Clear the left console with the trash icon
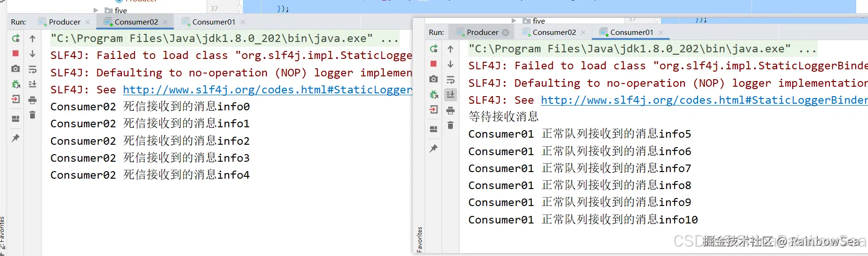 [32, 115]
